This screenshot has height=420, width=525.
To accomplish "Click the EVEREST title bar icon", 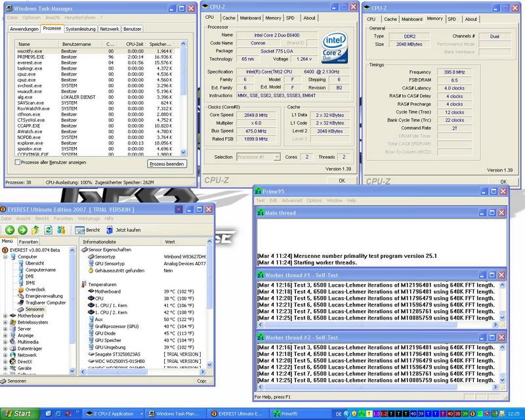I will point(3,209).
